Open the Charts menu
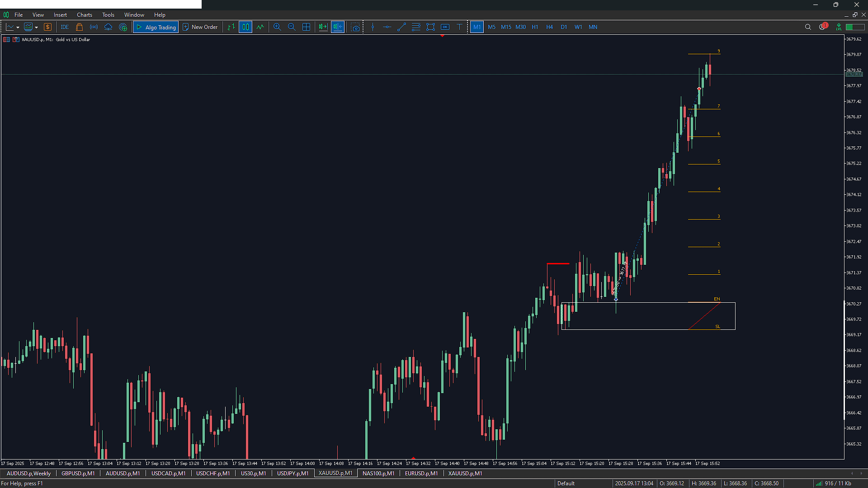This screenshot has width=868, height=488. 84,15
